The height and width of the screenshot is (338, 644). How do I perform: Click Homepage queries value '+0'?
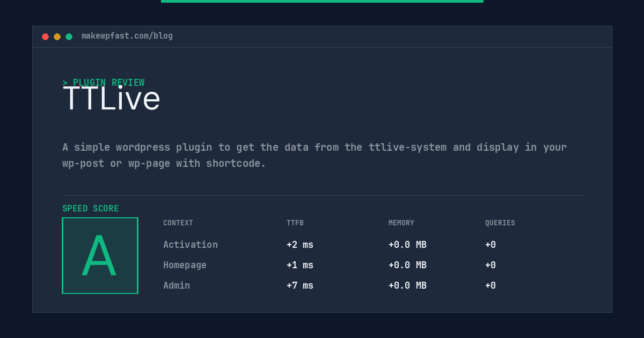491,265
